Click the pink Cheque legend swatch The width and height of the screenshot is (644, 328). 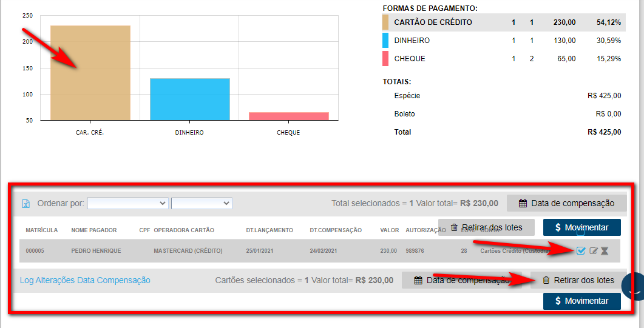point(385,59)
